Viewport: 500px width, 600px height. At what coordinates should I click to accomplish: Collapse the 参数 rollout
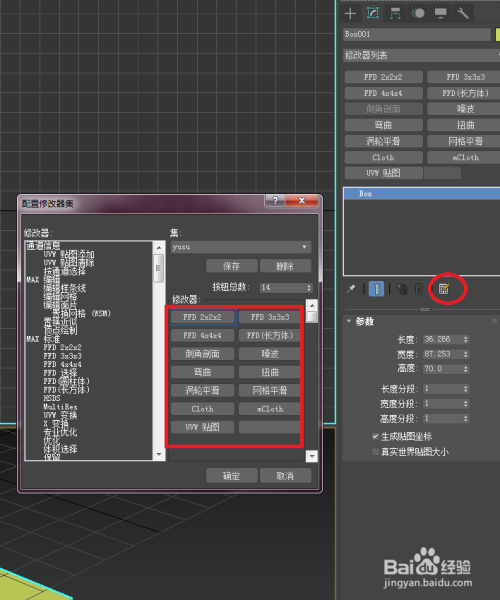[x=349, y=321]
